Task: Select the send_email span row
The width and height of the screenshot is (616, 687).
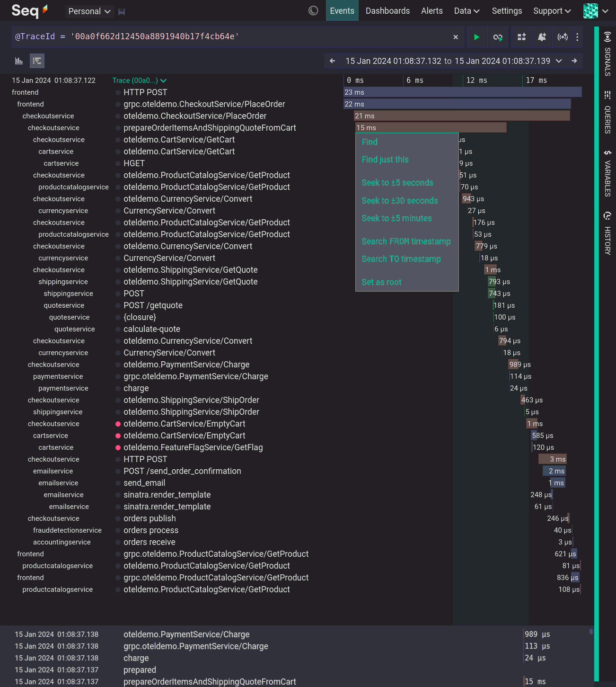Action: coord(297,483)
